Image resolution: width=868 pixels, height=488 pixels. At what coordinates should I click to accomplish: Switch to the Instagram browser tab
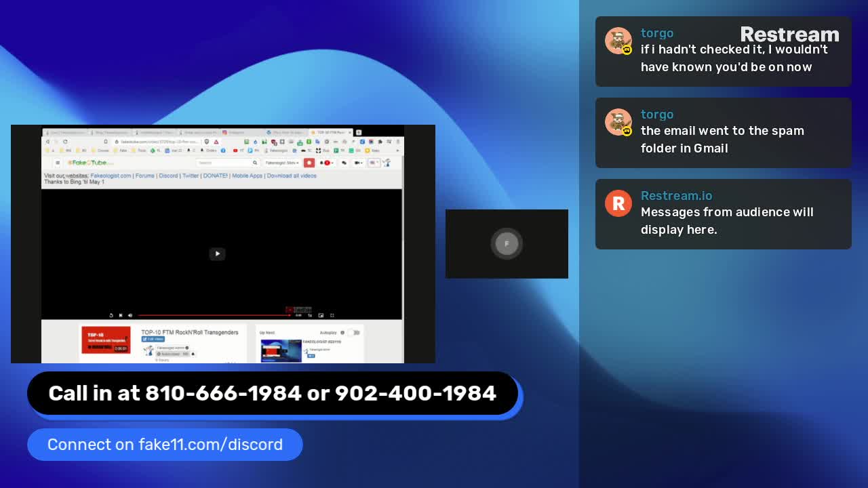pos(241,132)
